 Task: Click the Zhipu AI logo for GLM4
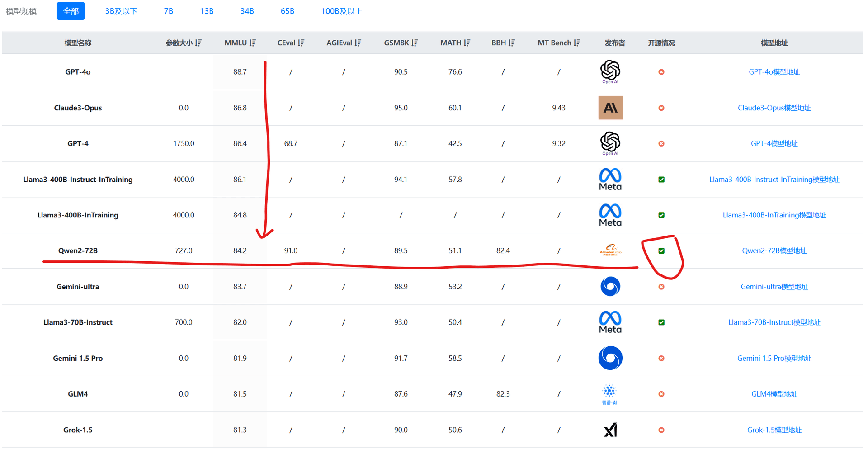609,393
